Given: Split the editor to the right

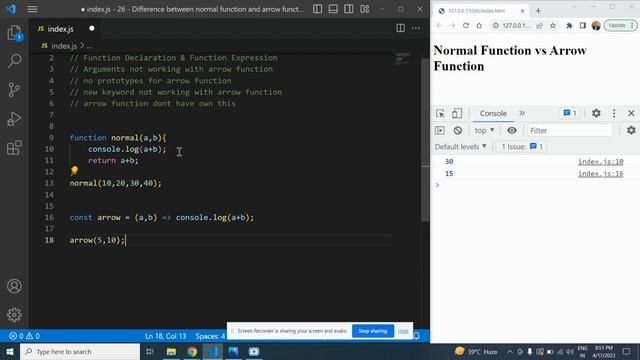Looking at the screenshot, I should [x=400, y=28].
